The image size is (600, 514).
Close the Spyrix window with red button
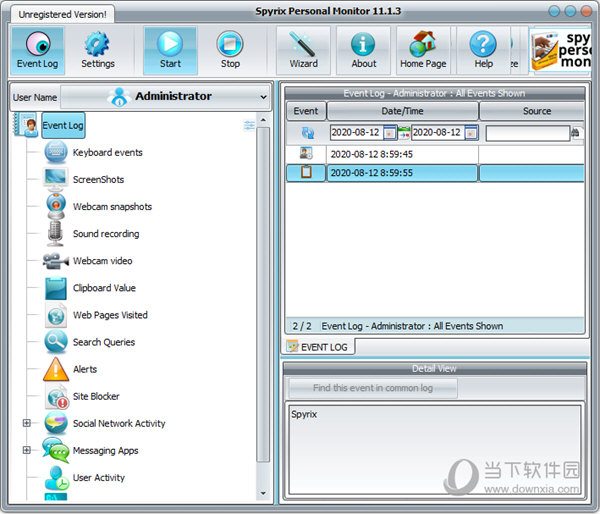pos(586,11)
